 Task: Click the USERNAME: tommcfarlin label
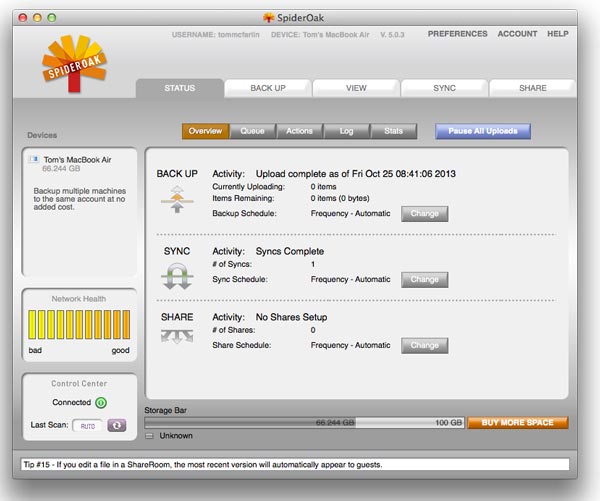215,35
